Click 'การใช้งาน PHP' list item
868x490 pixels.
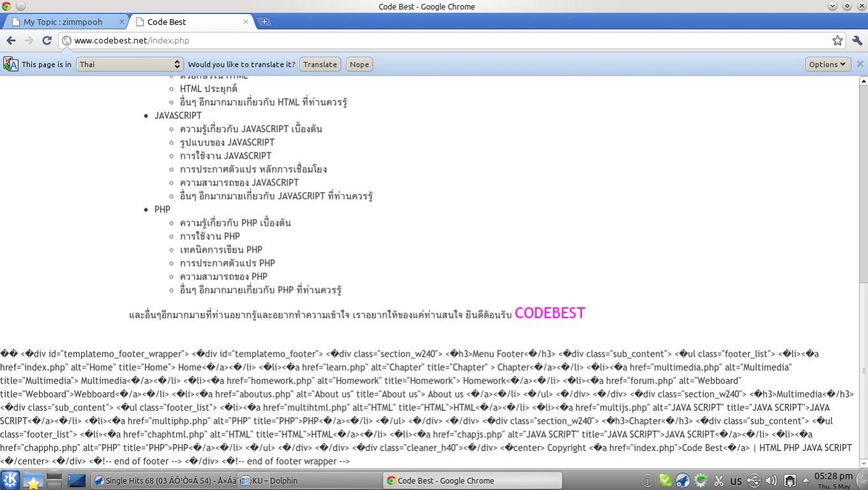click(x=210, y=236)
